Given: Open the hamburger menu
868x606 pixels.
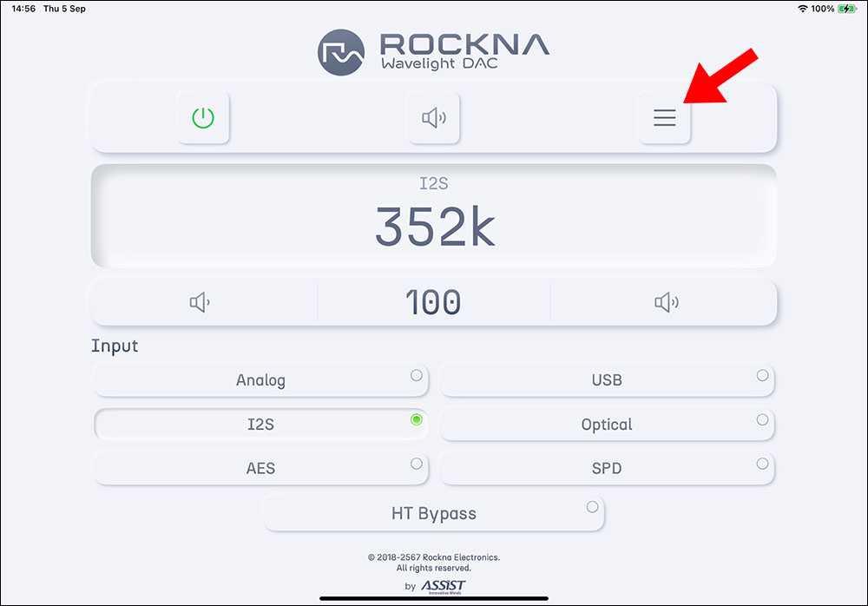Looking at the screenshot, I should coord(664,118).
